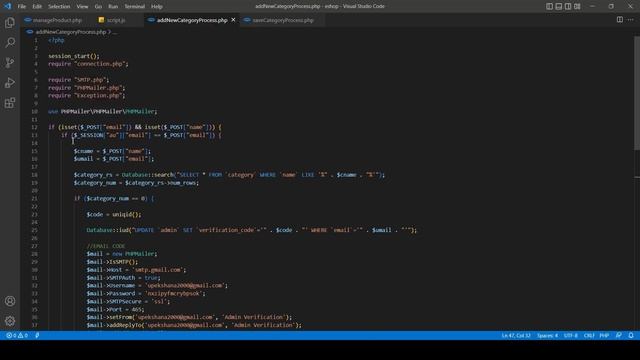640x360 pixels.
Task: Click the editor vertical scrollbar
Action: pyautogui.click(x=637, y=94)
